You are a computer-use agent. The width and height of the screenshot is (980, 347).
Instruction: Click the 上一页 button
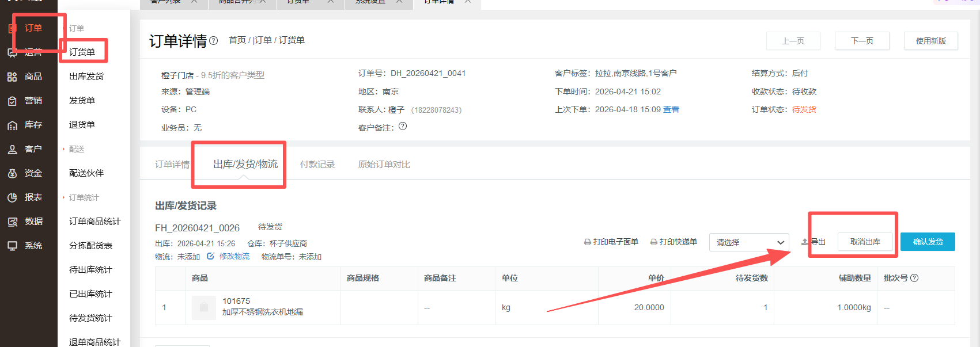click(793, 41)
